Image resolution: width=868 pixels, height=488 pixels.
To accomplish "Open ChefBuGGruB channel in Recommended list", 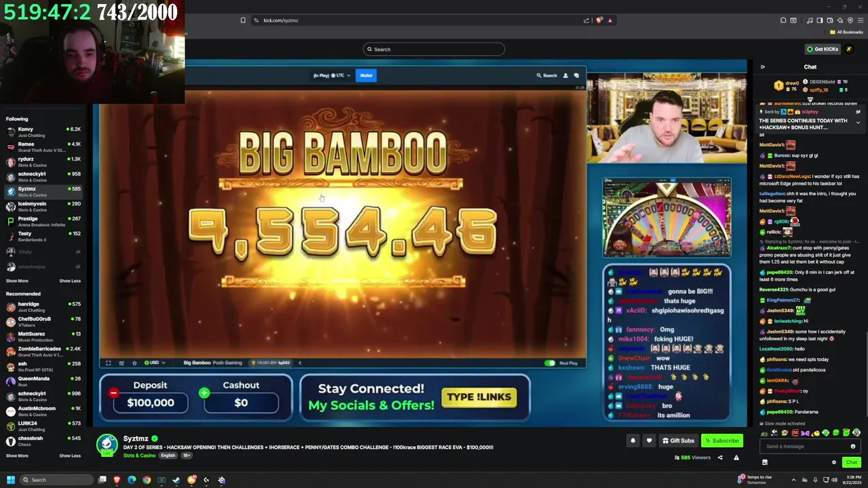I will [43, 321].
